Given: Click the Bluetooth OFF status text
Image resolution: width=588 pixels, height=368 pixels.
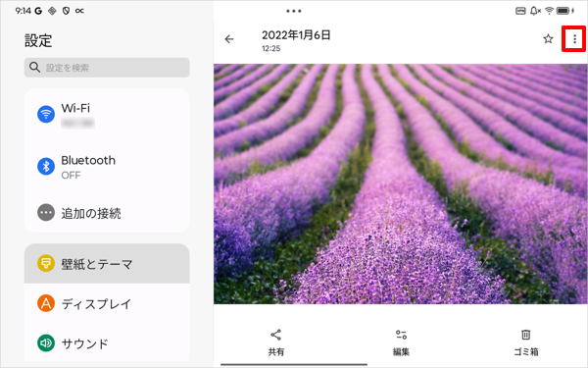Looking at the screenshot, I should (71, 176).
